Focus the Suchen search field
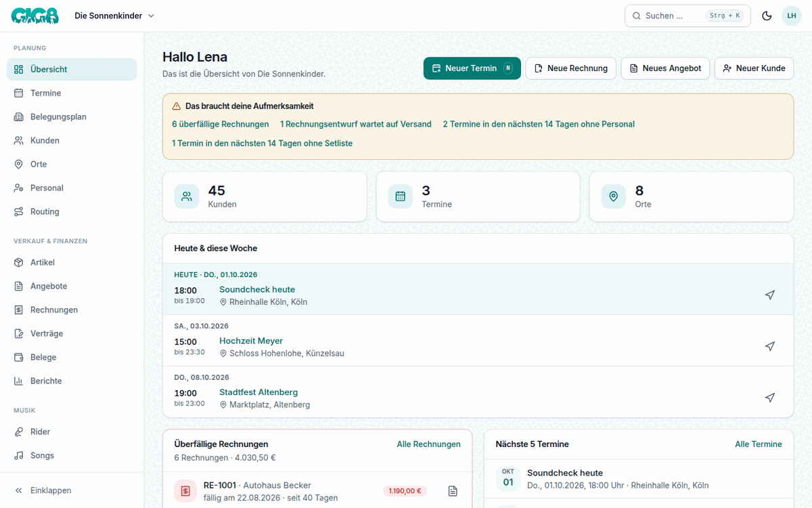Viewport: 812px width, 508px height. pyautogui.click(x=687, y=16)
